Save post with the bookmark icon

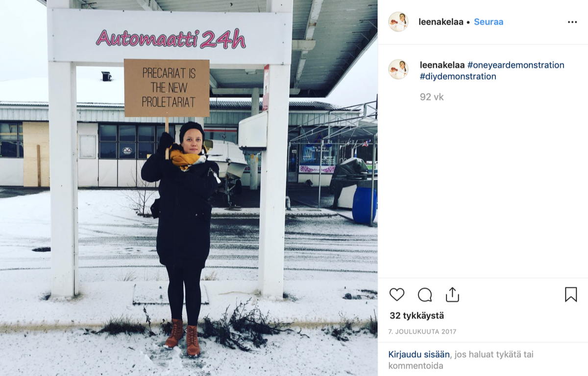coord(571,294)
